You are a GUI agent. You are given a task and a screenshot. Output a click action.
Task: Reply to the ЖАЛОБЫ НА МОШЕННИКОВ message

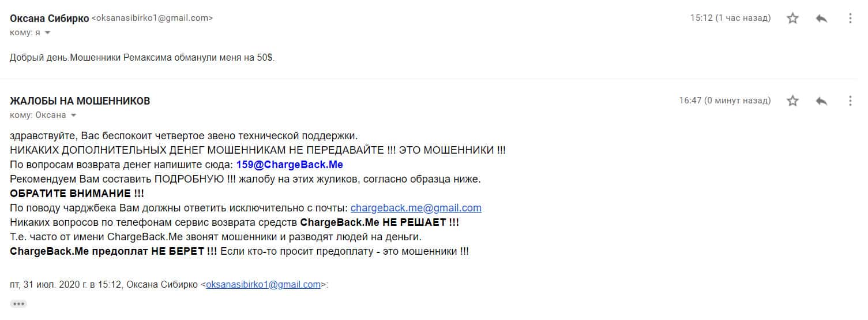[822, 101]
